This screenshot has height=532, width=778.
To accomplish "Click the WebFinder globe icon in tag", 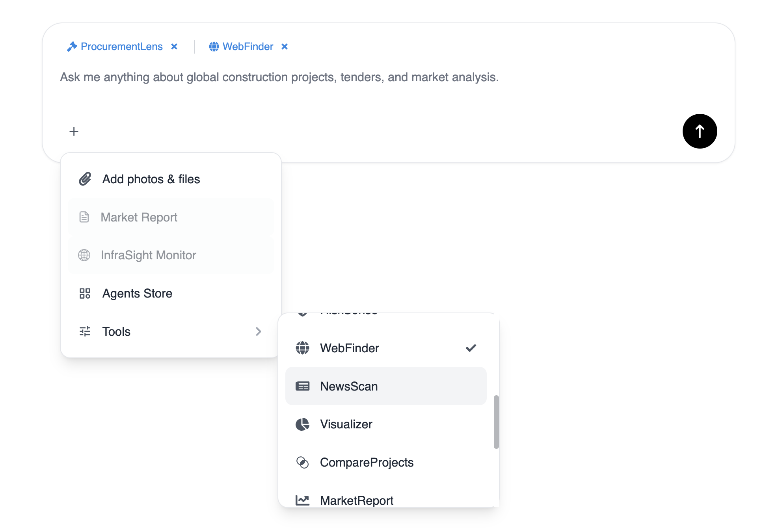I will coord(214,47).
